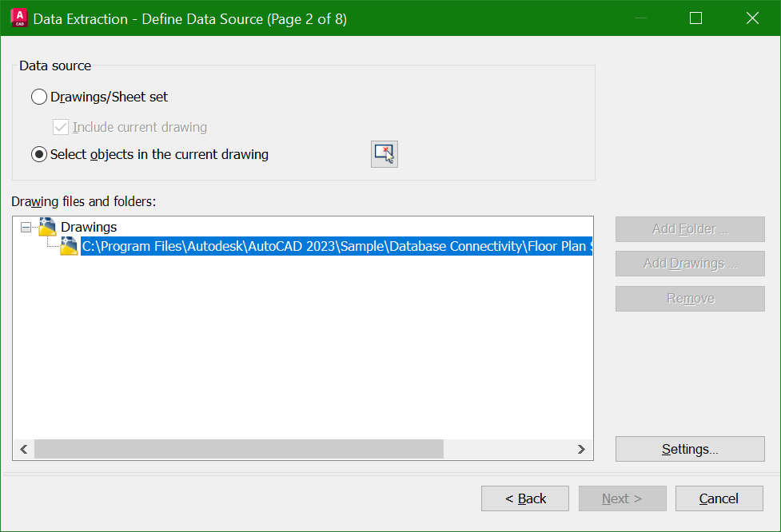The width and height of the screenshot is (781, 532).
Task: Select the Floor Plan file path entry
Action: tap(336, 246)
